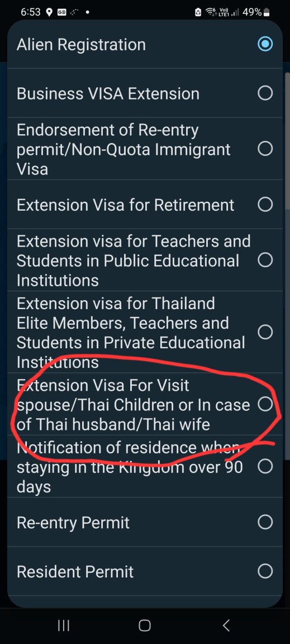This screenshot has height=644, width=290.
Task: Tap the Re-entry Permit list item text
Action: pyautogui.click(x=73, y=523)
